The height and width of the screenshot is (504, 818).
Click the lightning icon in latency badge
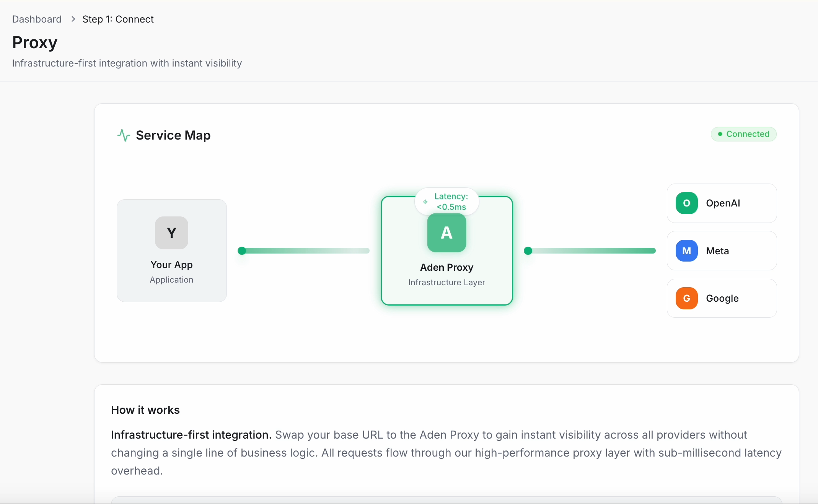click(425, 202)
